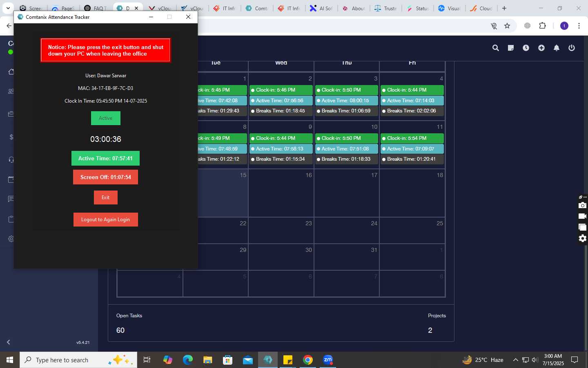Click the Active Time 07:57:41 green button
The height and width of the screenshot is (368, 588).
pos(105,158)
